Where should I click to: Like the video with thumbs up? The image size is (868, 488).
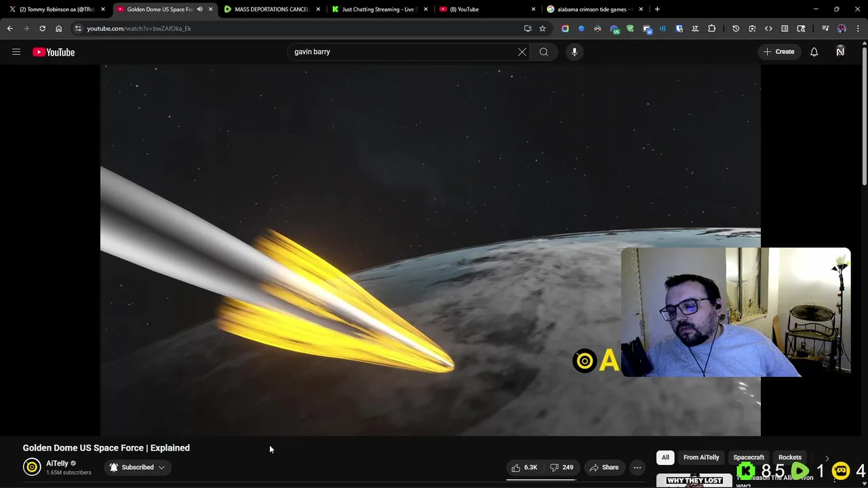pos(524,467)
